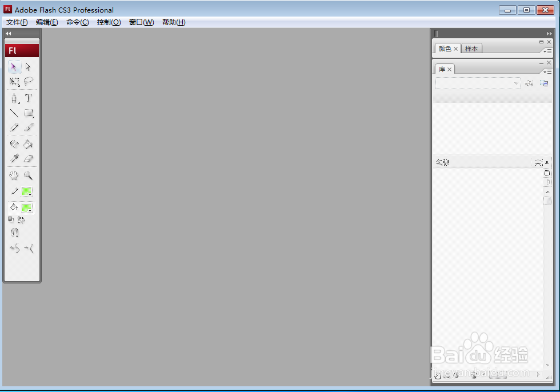
Task: Minimize the library panel group
Action: coord(542,63)
